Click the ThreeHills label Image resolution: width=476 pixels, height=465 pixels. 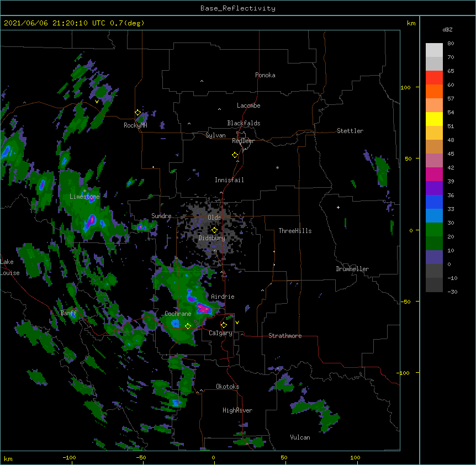[295, 231]
